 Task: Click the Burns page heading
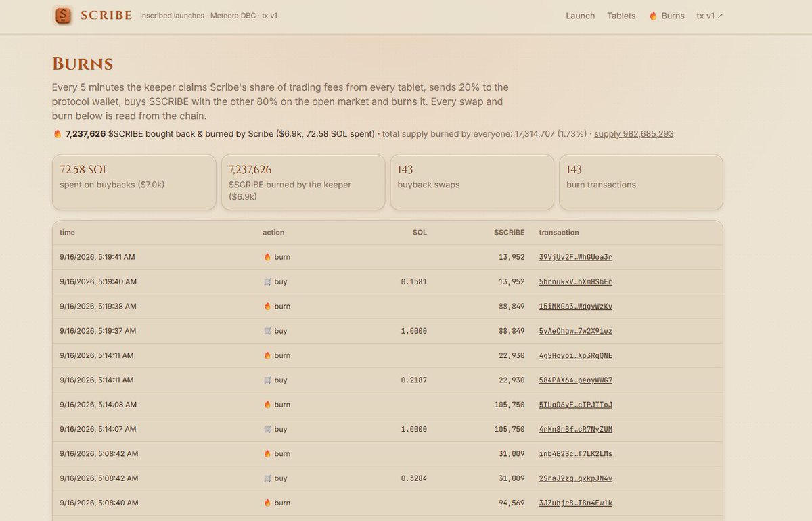coord(83,64)
